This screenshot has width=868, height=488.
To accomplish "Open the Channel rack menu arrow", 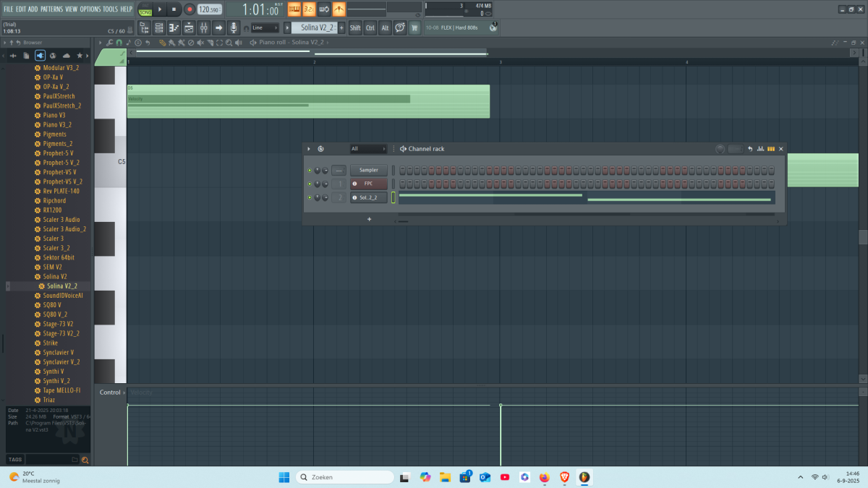I will (x=308, y=149).
